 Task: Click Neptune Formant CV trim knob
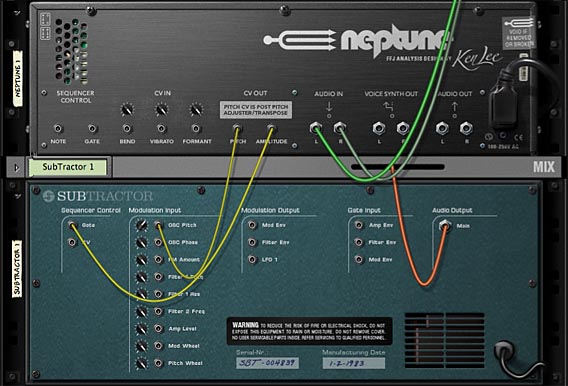point(196,109)
